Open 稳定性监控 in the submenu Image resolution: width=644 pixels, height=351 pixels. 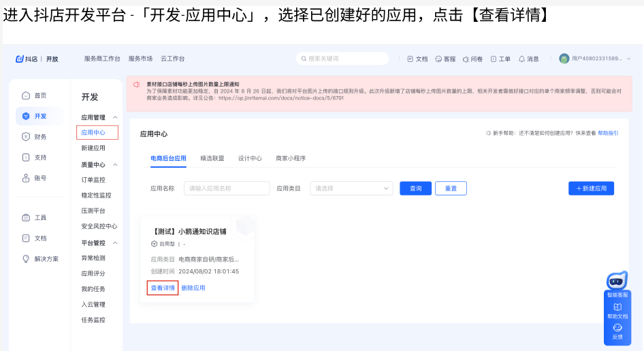pos(96,195)
